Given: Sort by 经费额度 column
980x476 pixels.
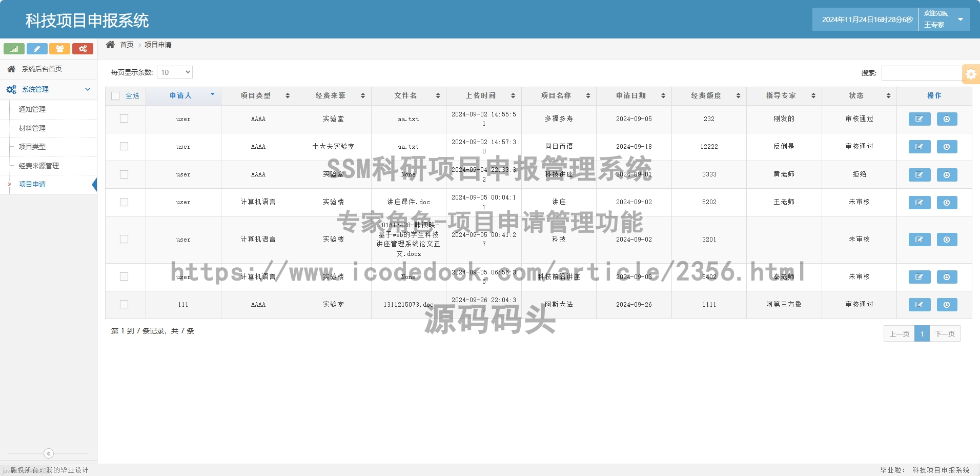Looking at the screenshot, I should (x=709, y=96).
